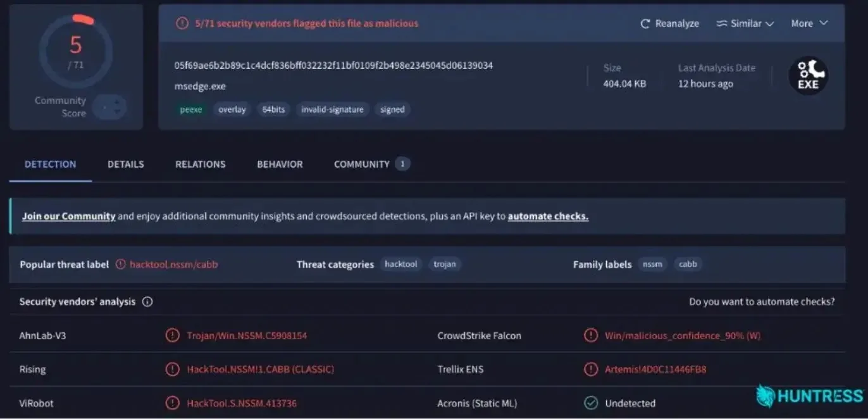The width and height of the screenshot is (868, 419).
Task: Click the ViRobot vendor name
Action: pyautogui.click(x=37, y=403)
